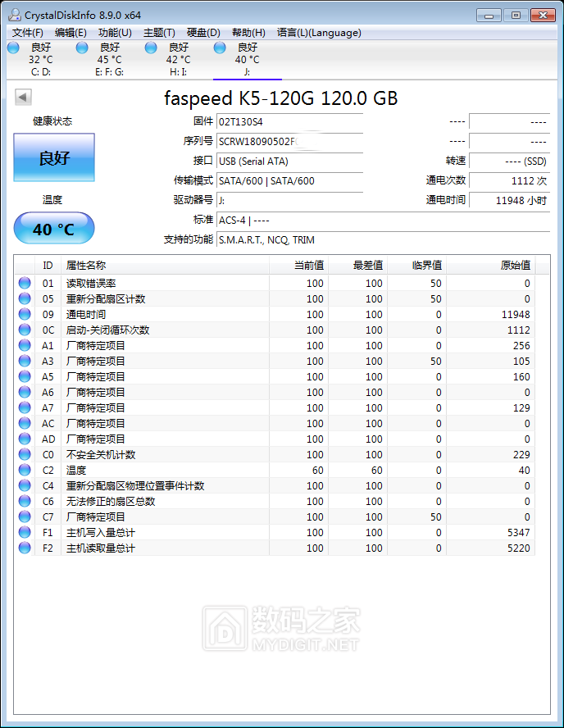Click the 当前值 column header
Screen dimensions: 564x728
298,265
